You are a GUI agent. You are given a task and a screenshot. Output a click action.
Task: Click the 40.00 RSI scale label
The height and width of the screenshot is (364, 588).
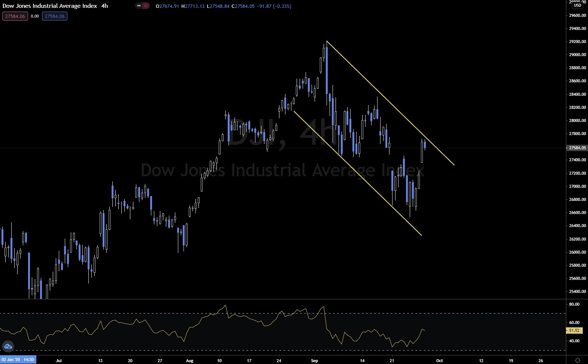click(x=574, y=341)
